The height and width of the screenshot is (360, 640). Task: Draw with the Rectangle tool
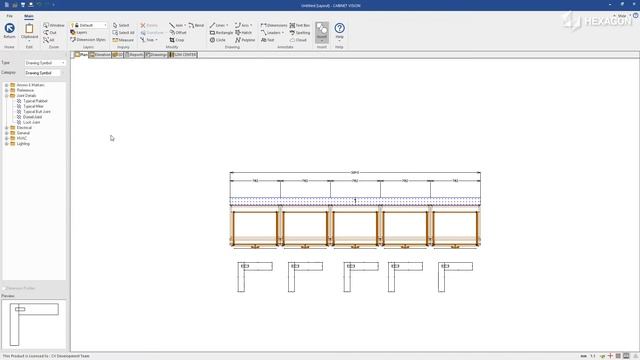click(x=221, y=33)
